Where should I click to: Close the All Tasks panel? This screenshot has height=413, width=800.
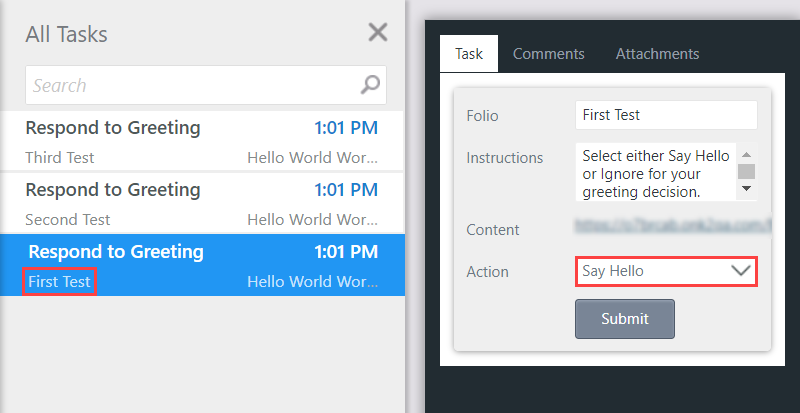point(378,32)
